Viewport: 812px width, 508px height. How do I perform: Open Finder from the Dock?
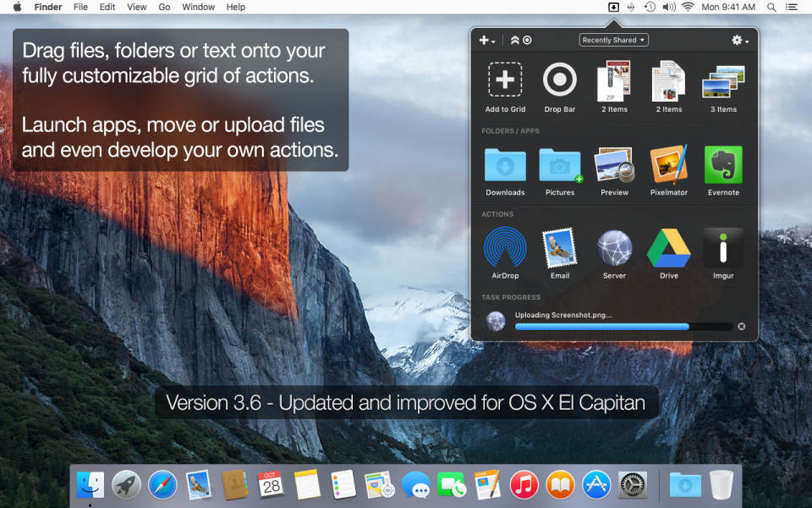click(x=91, y=484)
